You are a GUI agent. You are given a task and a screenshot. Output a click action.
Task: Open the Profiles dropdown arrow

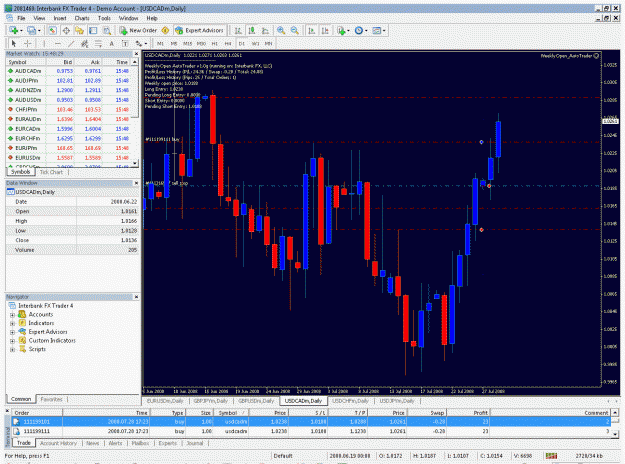pyautogui.click(x=39, y=31)
